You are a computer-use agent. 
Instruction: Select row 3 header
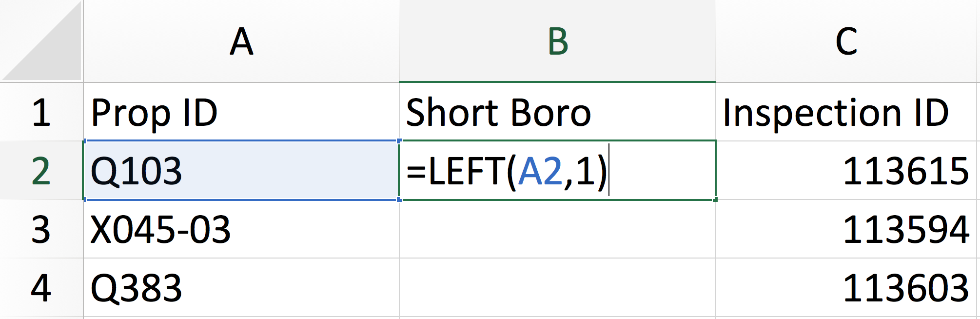click(x=41, y=229)
